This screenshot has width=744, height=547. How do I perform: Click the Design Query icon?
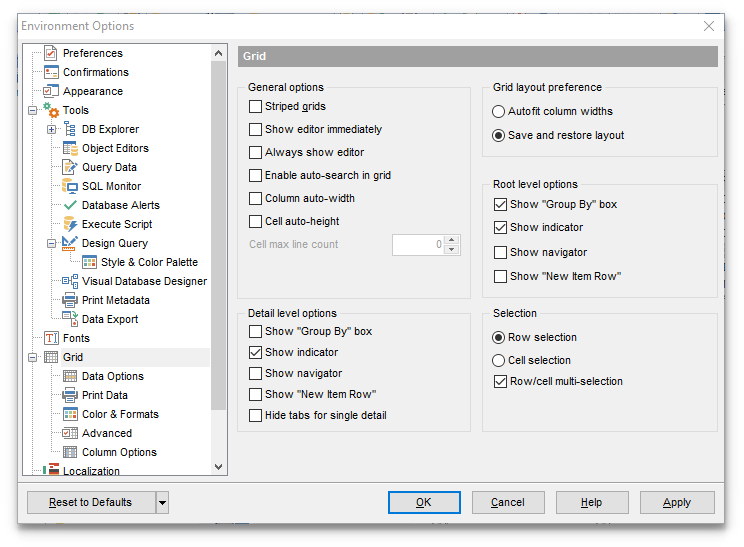pyautogui.click(x=70, y=243)
